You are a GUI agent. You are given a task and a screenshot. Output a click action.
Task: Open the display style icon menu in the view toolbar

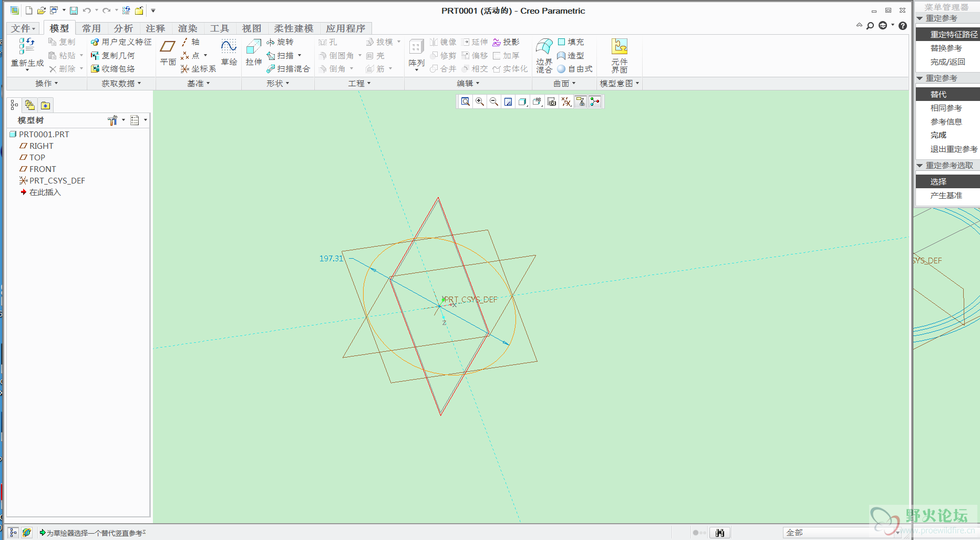pyautogui.click(x=522, y=101)
